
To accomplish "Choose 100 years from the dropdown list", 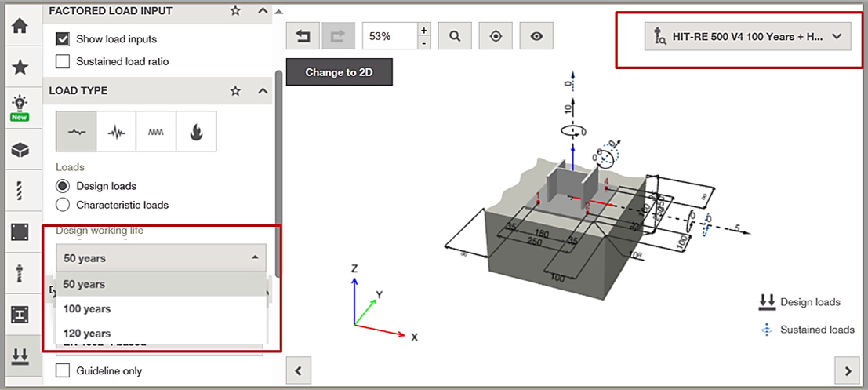I will click(x=161, y=308).
